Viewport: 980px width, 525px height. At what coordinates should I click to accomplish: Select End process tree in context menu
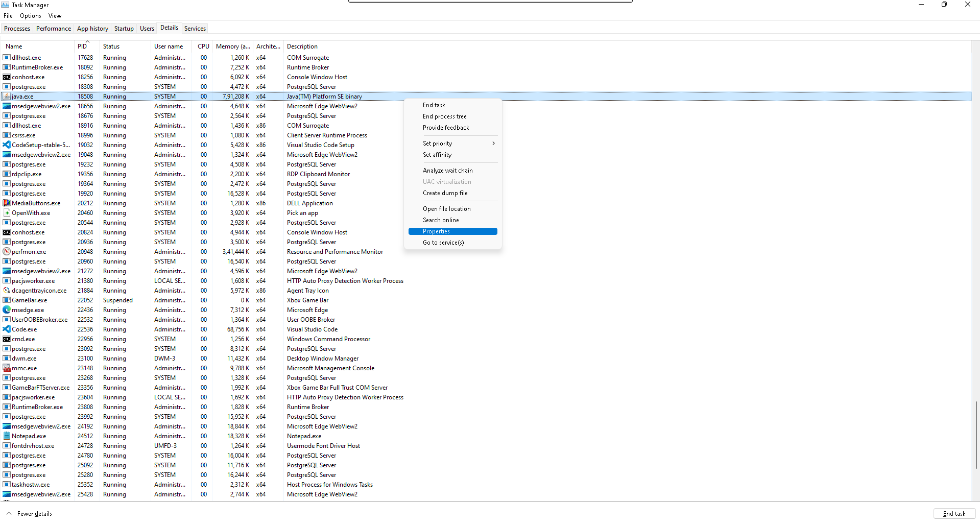(444, 116)
